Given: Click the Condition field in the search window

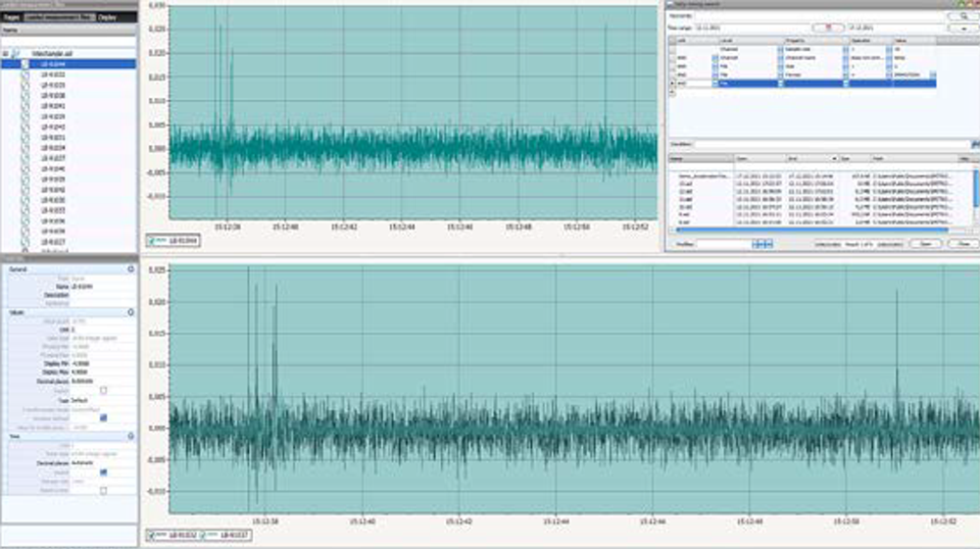Looking at the screenshot, I should click(x=831, y=144).
